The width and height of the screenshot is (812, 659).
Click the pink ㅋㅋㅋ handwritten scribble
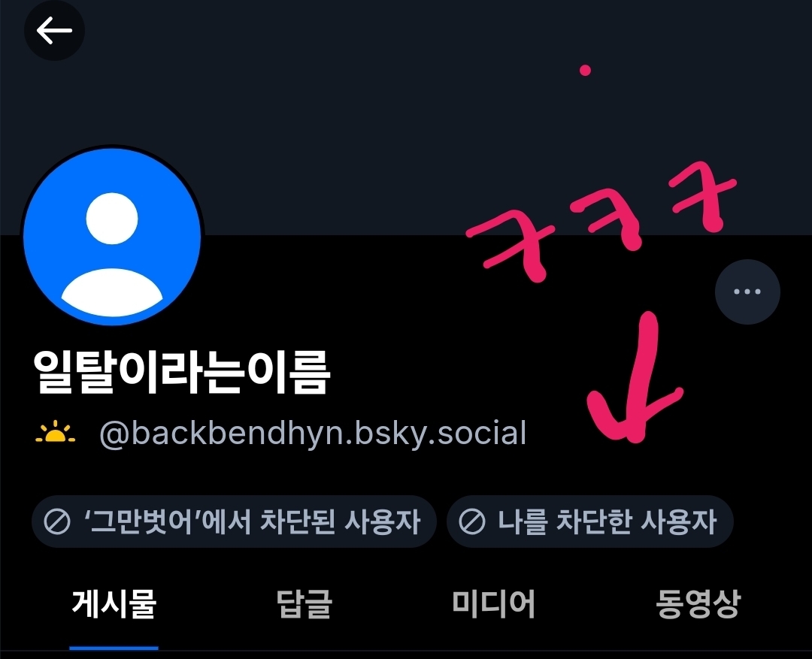(x=601, y=221)
